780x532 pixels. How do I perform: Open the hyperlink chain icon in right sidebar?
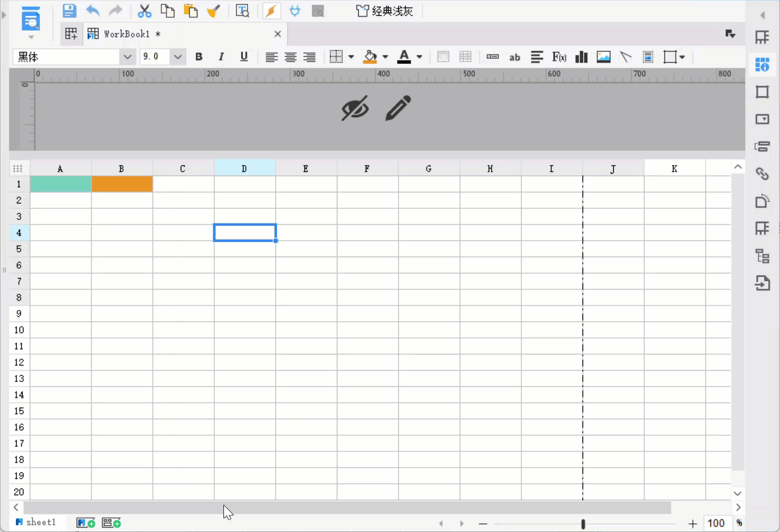click(x=762, y=174)
